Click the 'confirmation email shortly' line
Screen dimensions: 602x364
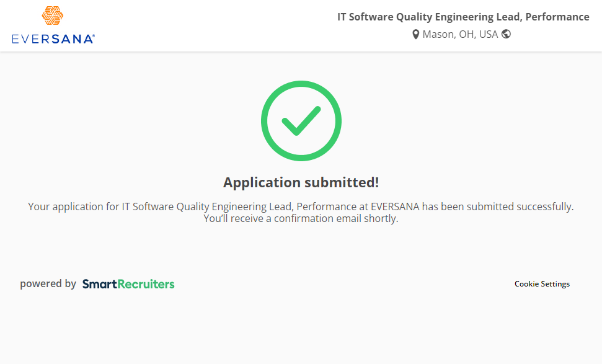click(x=301, y=219)
